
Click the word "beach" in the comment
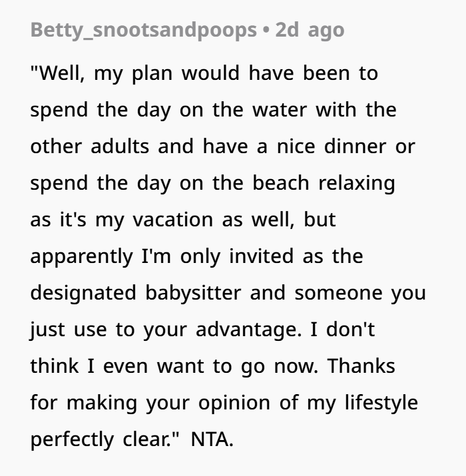(282, 183)
